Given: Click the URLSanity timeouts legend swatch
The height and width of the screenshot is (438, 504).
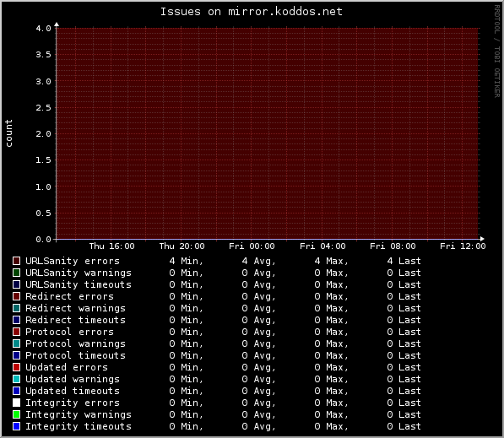Looking at the screenshot, I should point(16,284).
